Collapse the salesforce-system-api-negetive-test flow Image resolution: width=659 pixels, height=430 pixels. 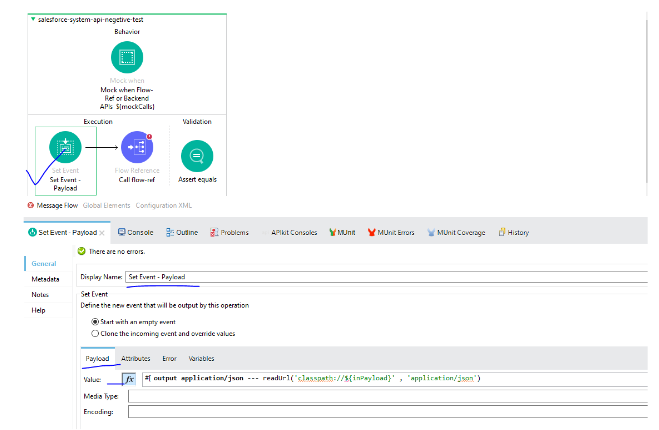pos(33,19)
